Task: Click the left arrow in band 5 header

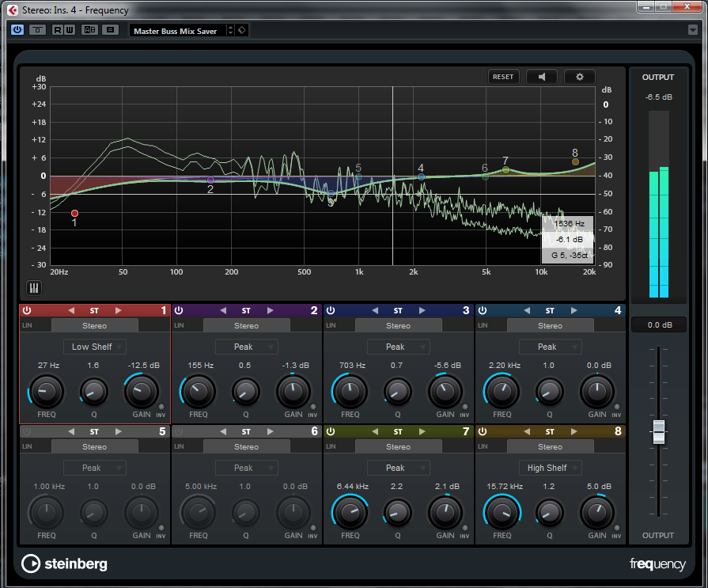Action: point(71,431)
